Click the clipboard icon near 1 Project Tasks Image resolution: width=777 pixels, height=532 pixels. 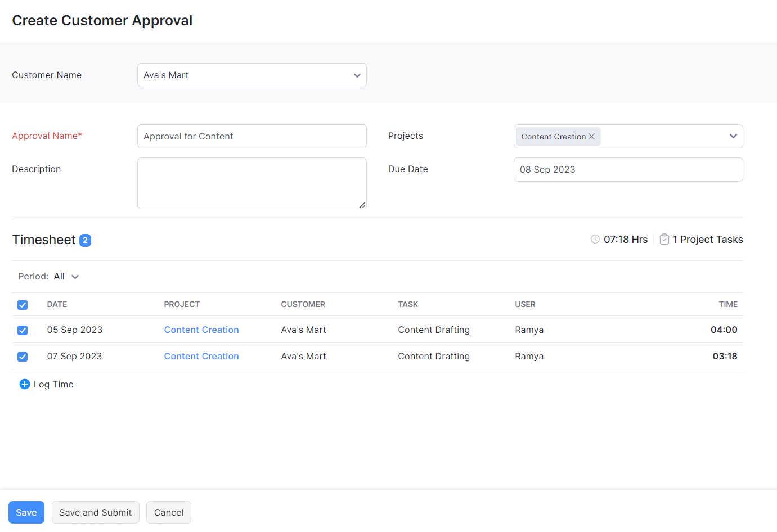click(664, 238)
